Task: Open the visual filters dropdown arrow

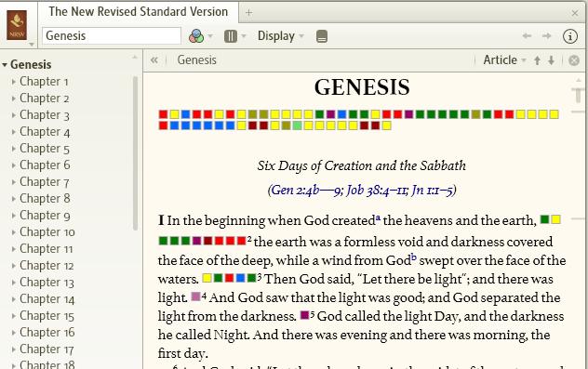Action: pyautogui.click(x=210, y=36)
